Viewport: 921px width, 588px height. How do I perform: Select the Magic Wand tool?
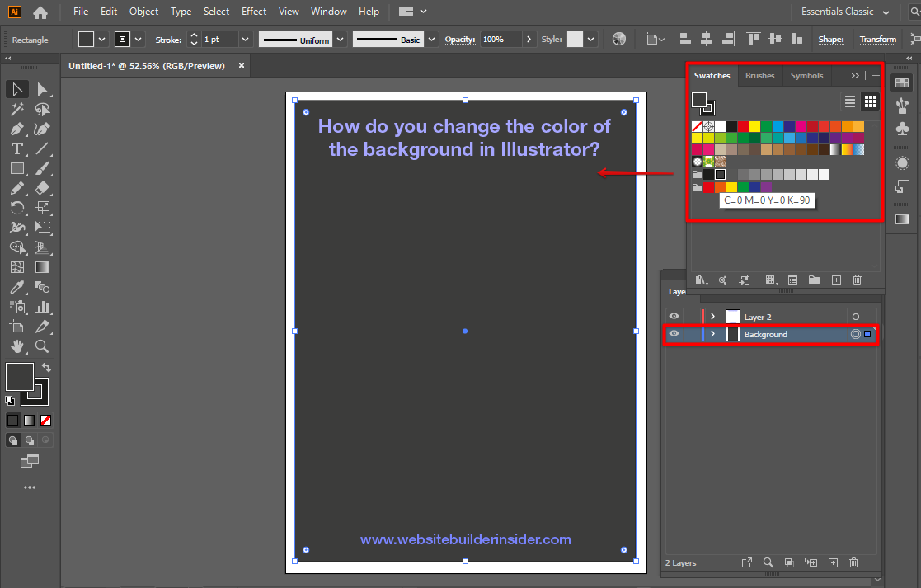click(16, 109)
